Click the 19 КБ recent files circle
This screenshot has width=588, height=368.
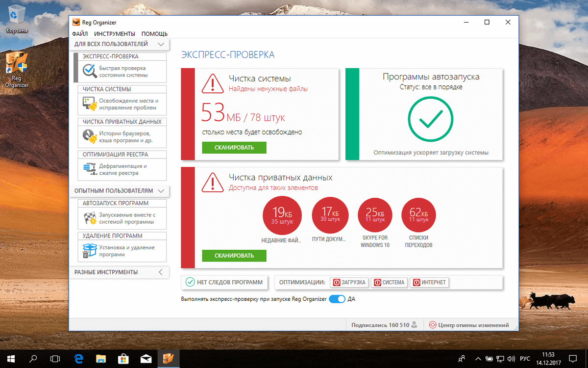pyautogui.click(x=282, y=214)
